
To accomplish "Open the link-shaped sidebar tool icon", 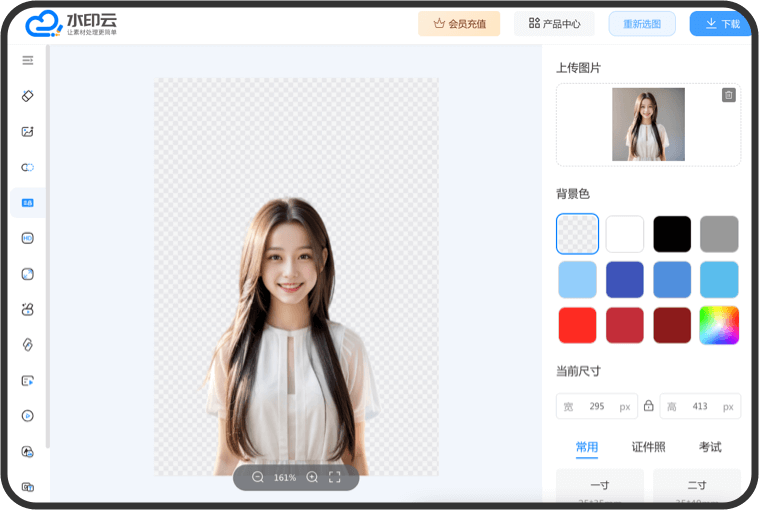I will pos(28,345).
